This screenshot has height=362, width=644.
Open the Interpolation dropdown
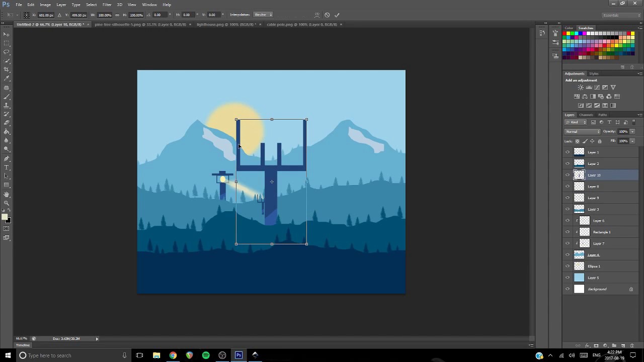(x=263, y=15)
